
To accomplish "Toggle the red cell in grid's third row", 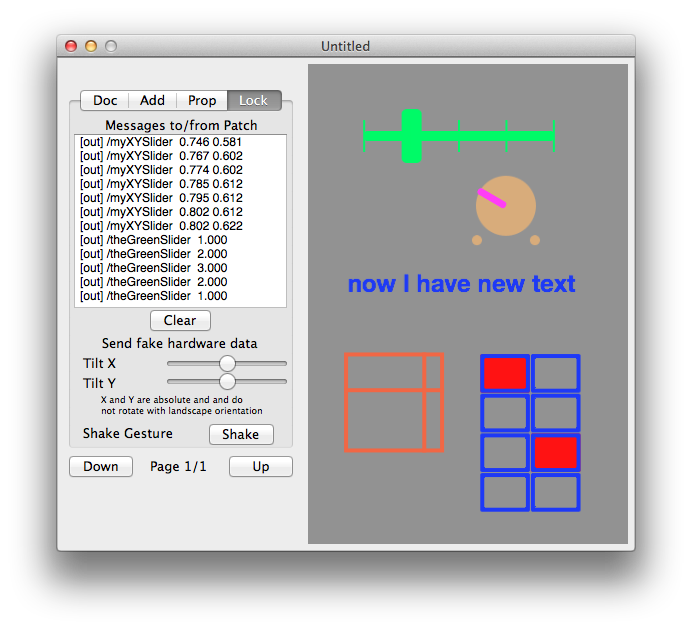I will (x=555, y=453).
